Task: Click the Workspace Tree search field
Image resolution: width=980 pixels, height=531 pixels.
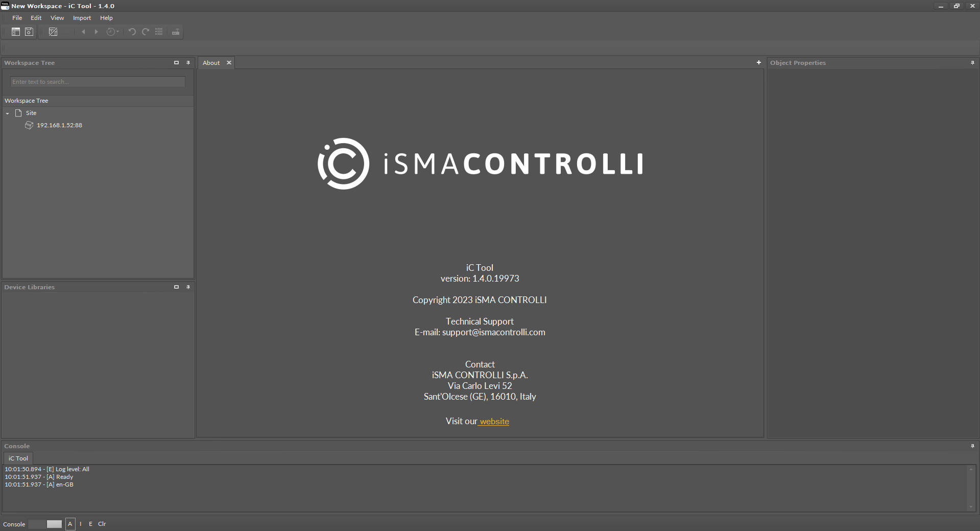Action: click(98, 82)
